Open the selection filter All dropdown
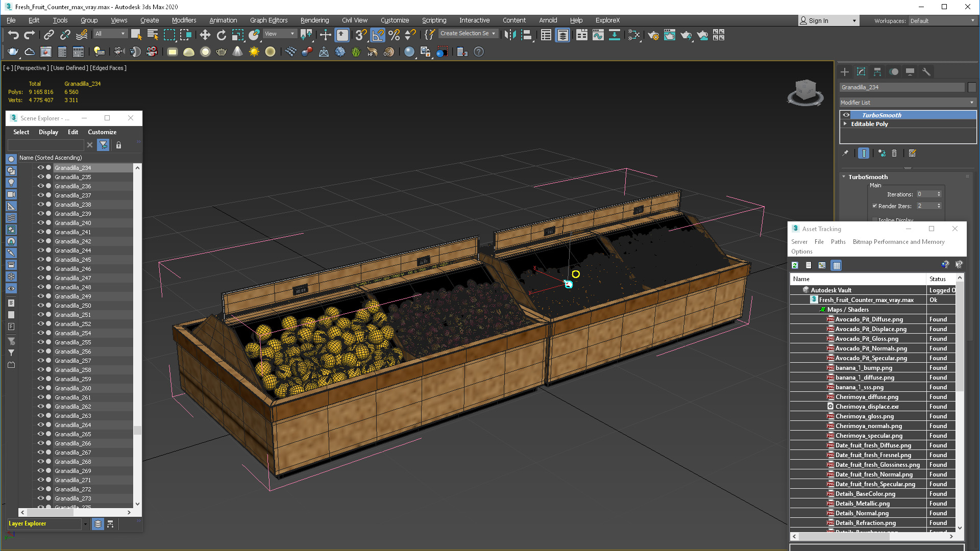The height and width of the screenshot is (551, 980). pyautogui.click(x=110, y=34)
